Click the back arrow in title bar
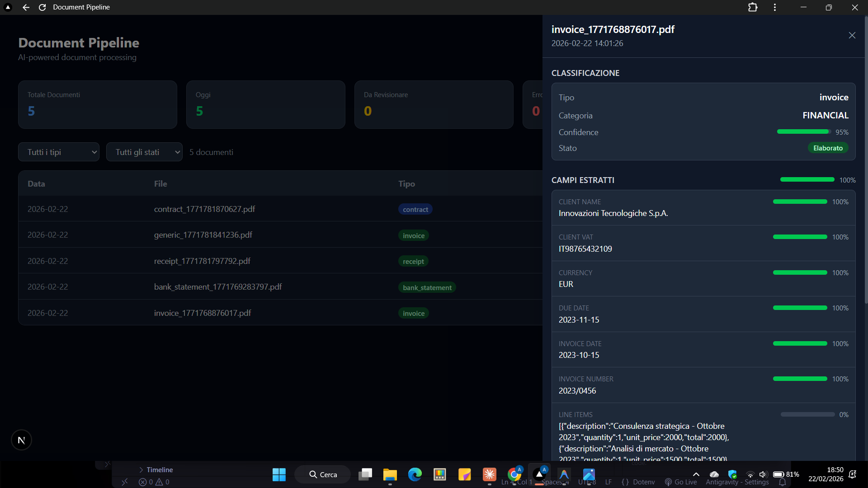 pyautogui.click(x=26, y=7)
